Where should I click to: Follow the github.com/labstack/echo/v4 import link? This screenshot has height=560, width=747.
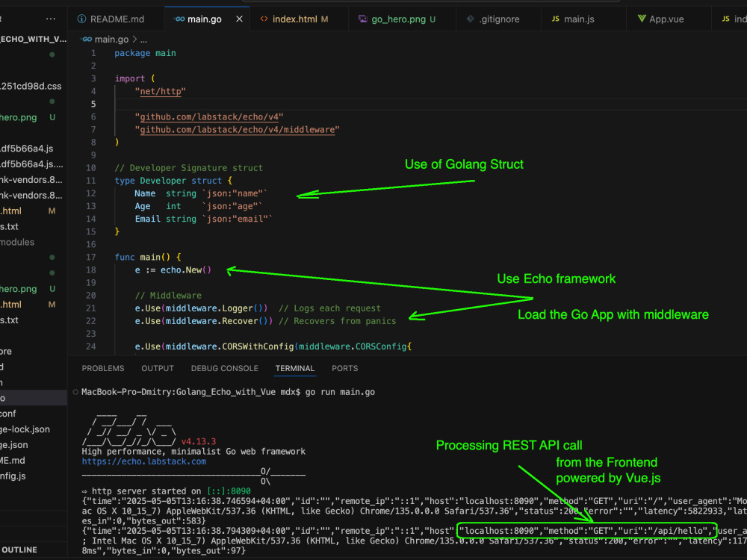tap(209, 117)
